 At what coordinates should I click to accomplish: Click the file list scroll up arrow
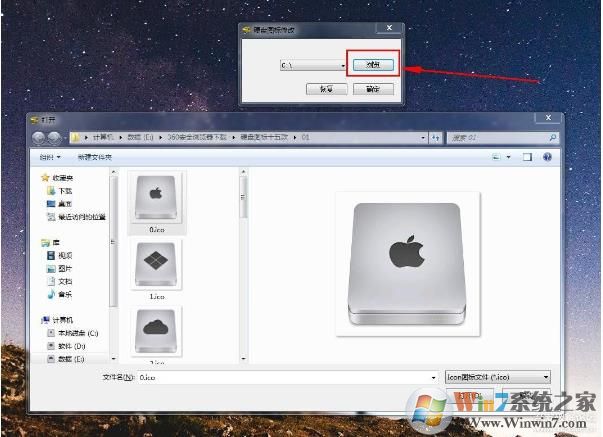tap(243, 172)
